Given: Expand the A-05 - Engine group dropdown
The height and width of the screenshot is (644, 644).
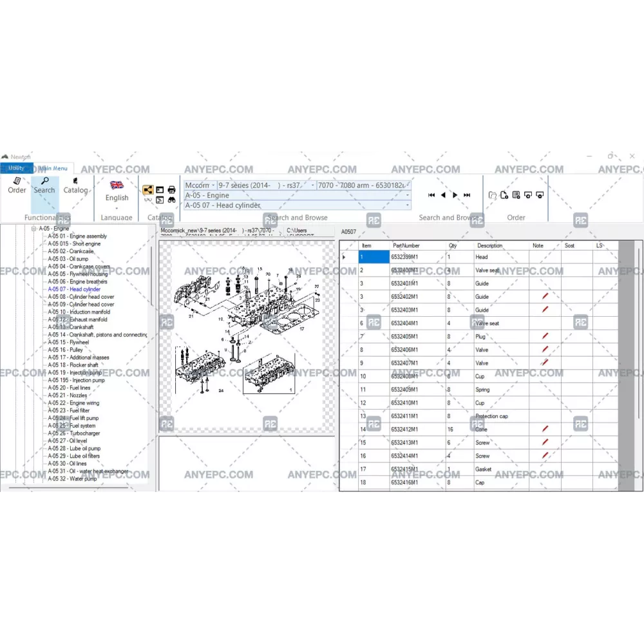Looking at the screenshot, I should pos(408,195).
